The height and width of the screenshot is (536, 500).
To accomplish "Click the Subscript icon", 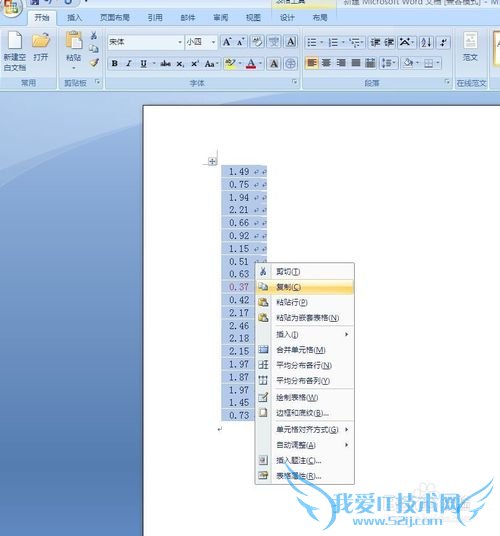I will [180, 64].
